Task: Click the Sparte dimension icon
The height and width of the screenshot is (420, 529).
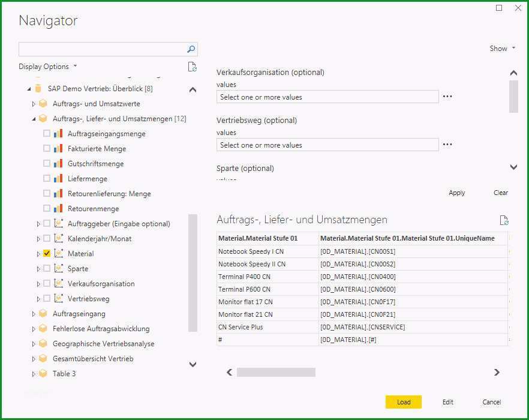Action: coord(59,268)
